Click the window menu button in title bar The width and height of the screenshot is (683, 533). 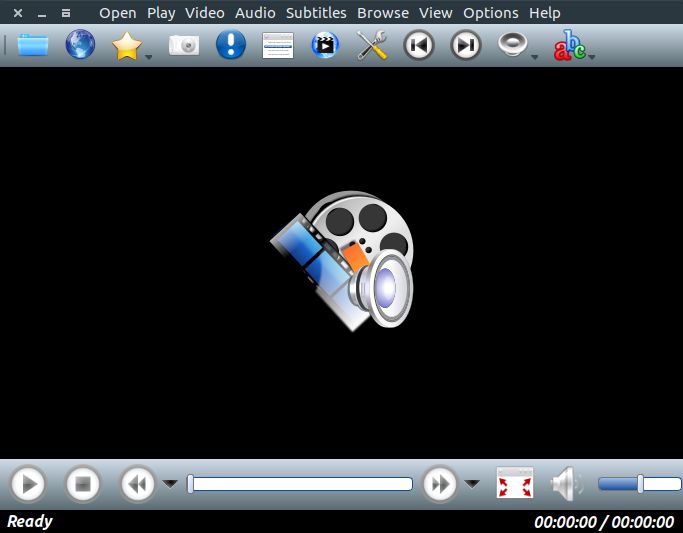tap(66, 13)
